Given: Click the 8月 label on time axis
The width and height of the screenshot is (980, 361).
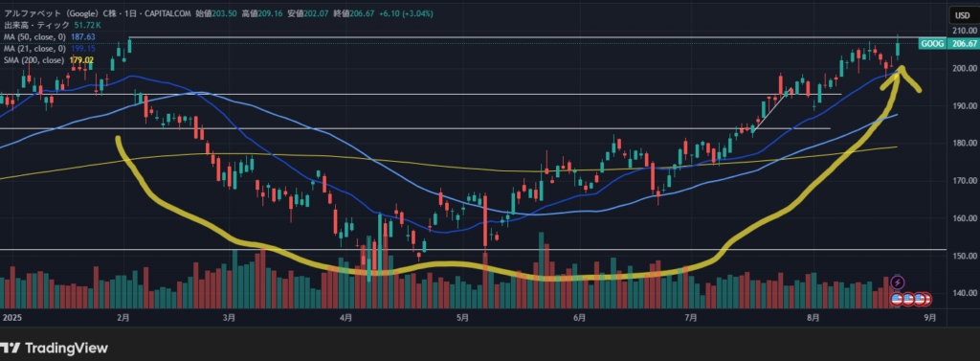Looking at the screenshot, I should [x=813, y=318].
